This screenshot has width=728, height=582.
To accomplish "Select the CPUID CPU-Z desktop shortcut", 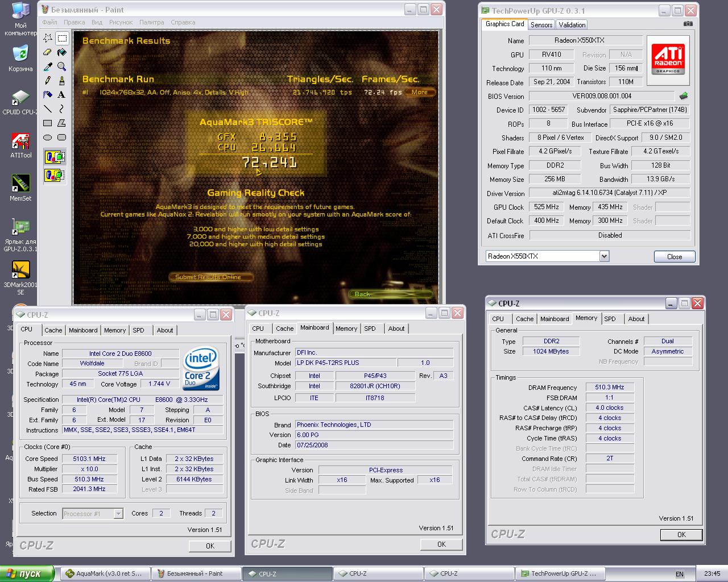I will [20, 102].
